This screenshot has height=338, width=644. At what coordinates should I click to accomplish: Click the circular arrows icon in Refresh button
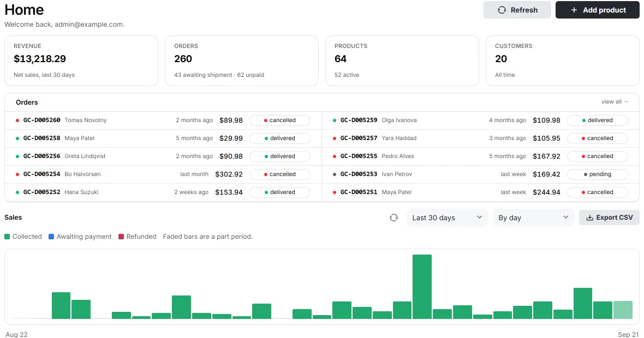[502, 10]
